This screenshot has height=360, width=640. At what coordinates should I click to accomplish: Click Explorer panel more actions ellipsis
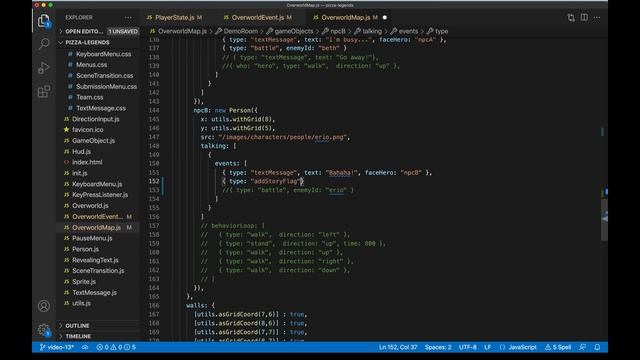(x=128, y=18)
